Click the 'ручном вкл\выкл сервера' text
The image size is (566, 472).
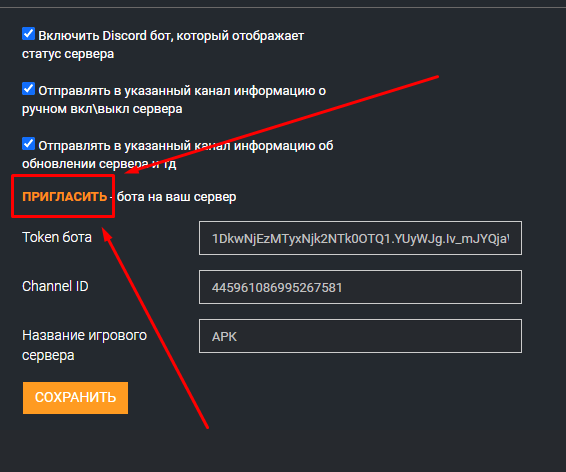tap(102, 109)
